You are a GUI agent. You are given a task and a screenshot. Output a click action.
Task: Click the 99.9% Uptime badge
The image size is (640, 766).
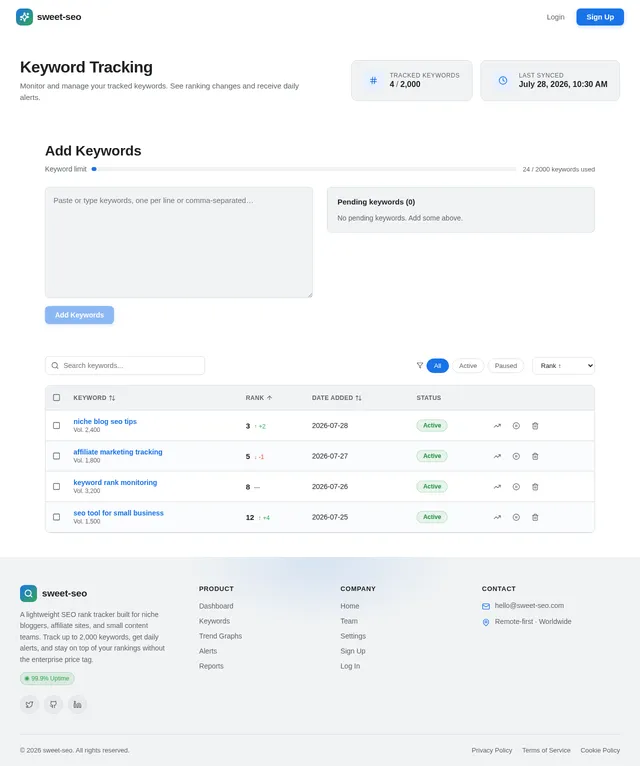[47, 679]
